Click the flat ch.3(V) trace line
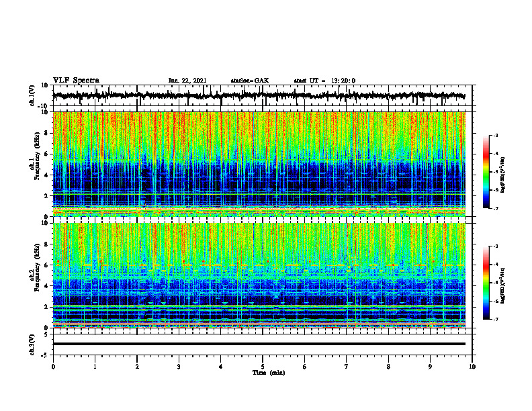 (x=259, y=344)
